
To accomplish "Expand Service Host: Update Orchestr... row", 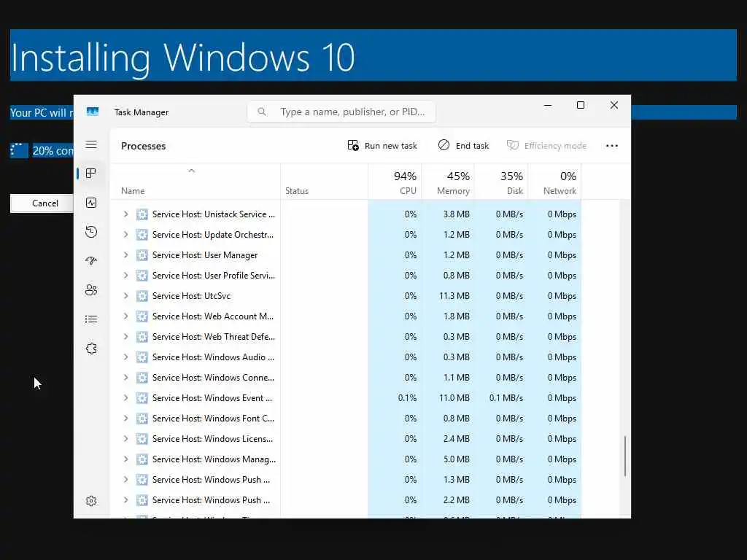I will click(125, 235).
